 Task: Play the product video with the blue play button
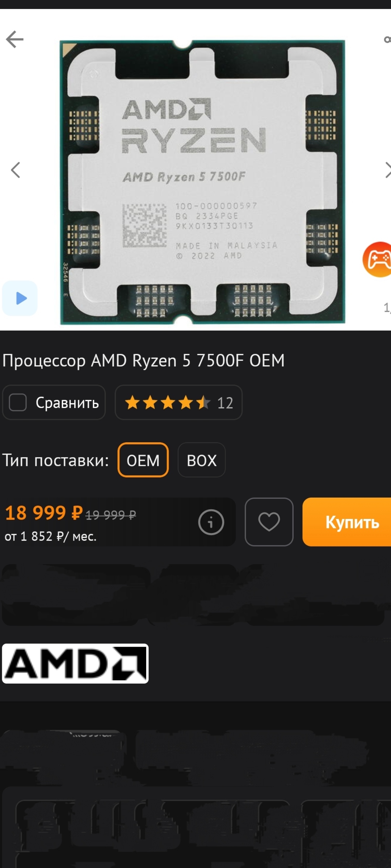pyautogui.click(x=20, y=298)
